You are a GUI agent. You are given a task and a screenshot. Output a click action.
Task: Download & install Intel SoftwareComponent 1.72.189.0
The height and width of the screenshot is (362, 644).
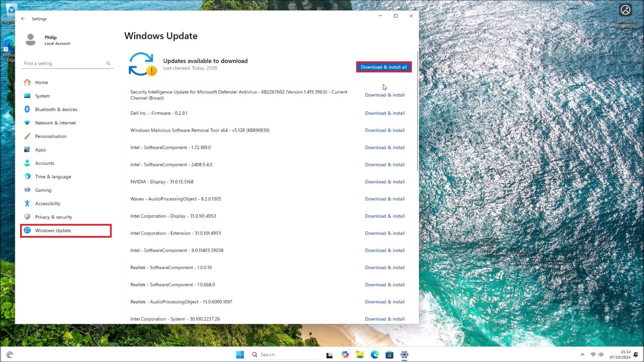(x=385, y=148)
